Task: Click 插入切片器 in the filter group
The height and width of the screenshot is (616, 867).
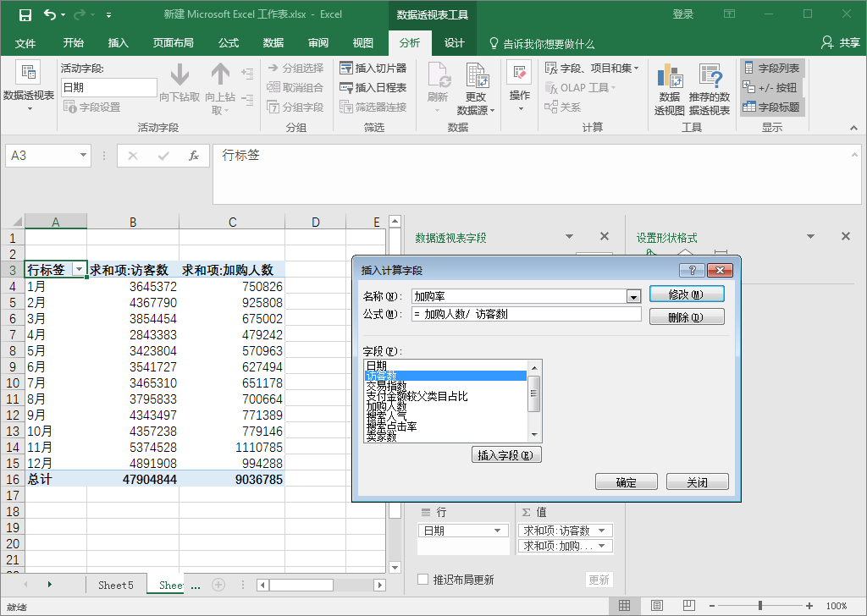Action: (373, 68)
